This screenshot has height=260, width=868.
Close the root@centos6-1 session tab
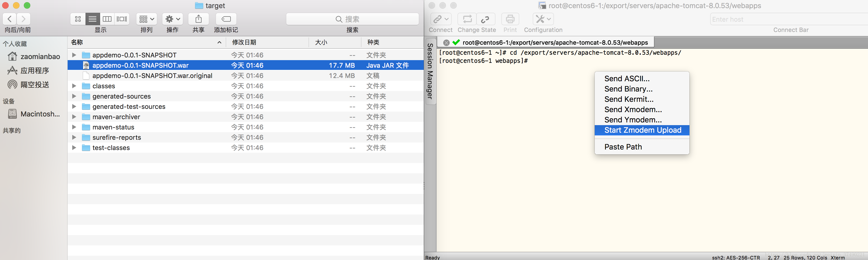pyautogui.click(x=446, y=43)
